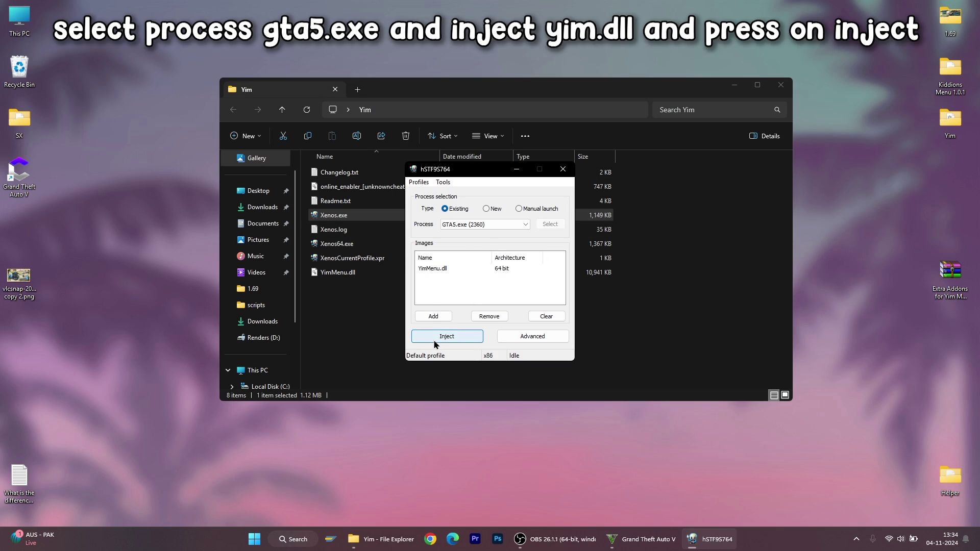Image resolution: width=980 pixels, height=551 pixels.
Task: Click the Cut icon in Explorer toolbar
Action: (283, 136)
